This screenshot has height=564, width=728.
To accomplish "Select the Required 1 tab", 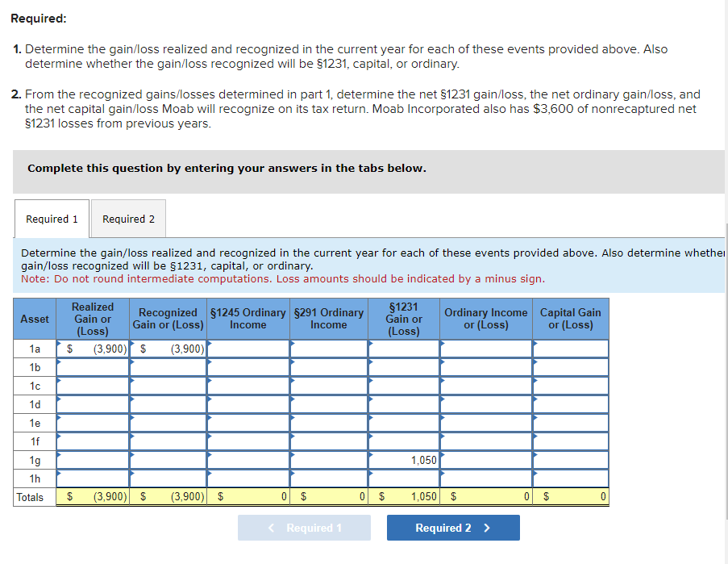I will pyautogui.click(x=51, y=218).
